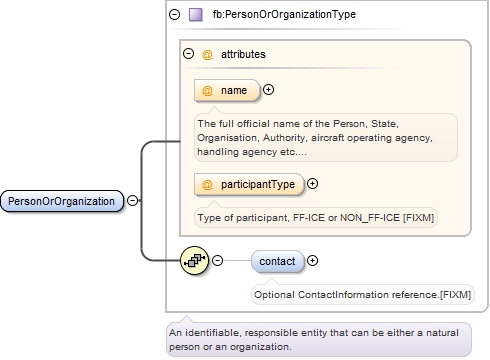The image size is (490, 360).
Task: Click the attributes header label
Action: click(243, 54)
